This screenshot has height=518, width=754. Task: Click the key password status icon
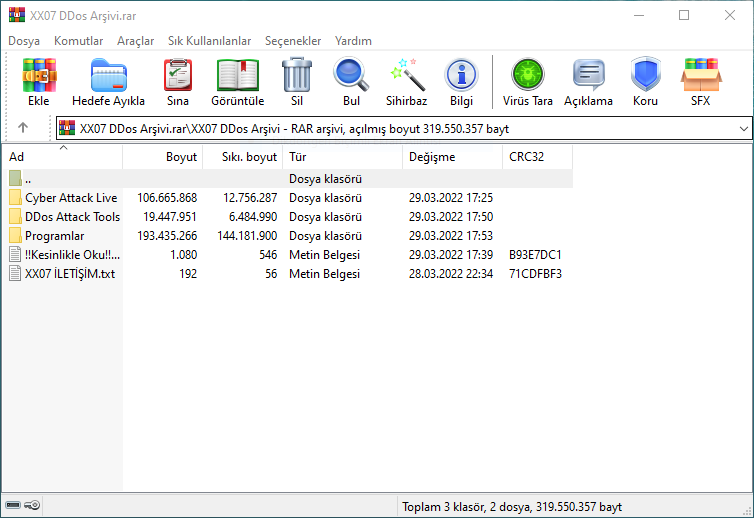32,505
